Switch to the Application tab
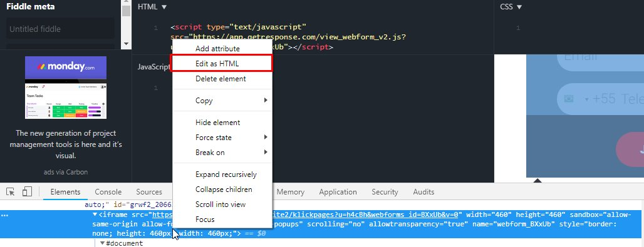 point(338,191)
